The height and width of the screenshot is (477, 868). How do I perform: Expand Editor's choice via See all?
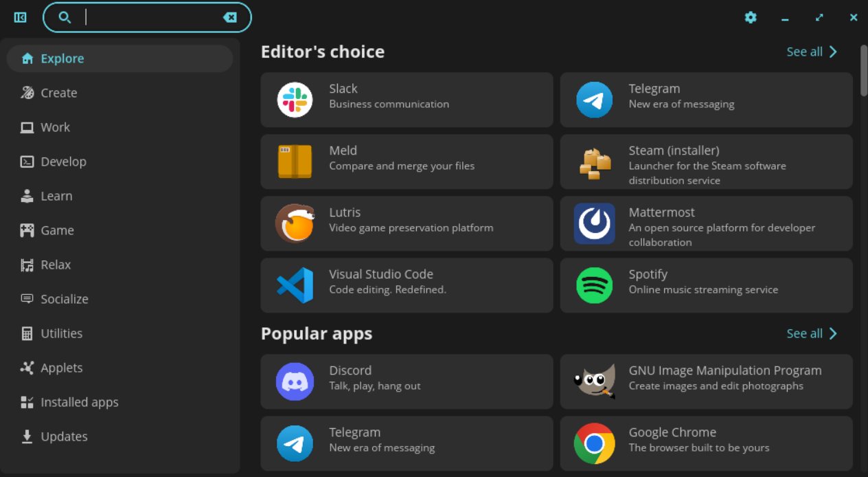click(x=812, y=52)
